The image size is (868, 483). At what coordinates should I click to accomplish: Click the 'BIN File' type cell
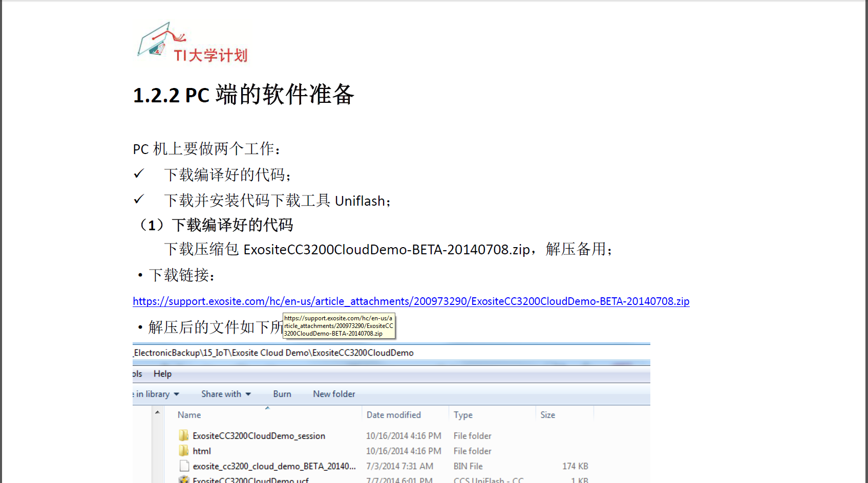[468, 466]
